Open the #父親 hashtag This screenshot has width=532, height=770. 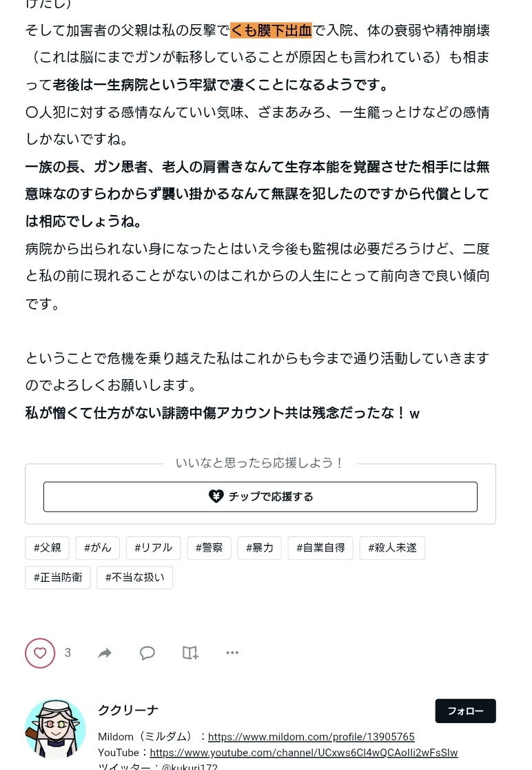[47, 547]
